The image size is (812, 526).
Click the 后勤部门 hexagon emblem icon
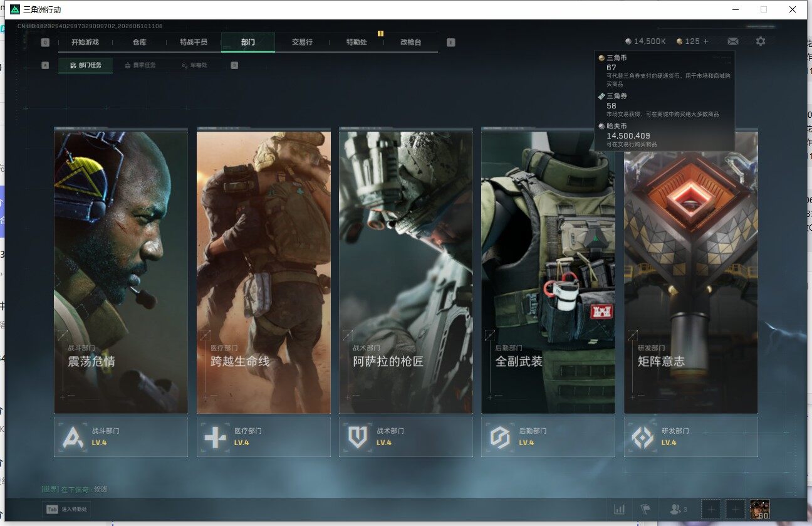pos(499,437)
